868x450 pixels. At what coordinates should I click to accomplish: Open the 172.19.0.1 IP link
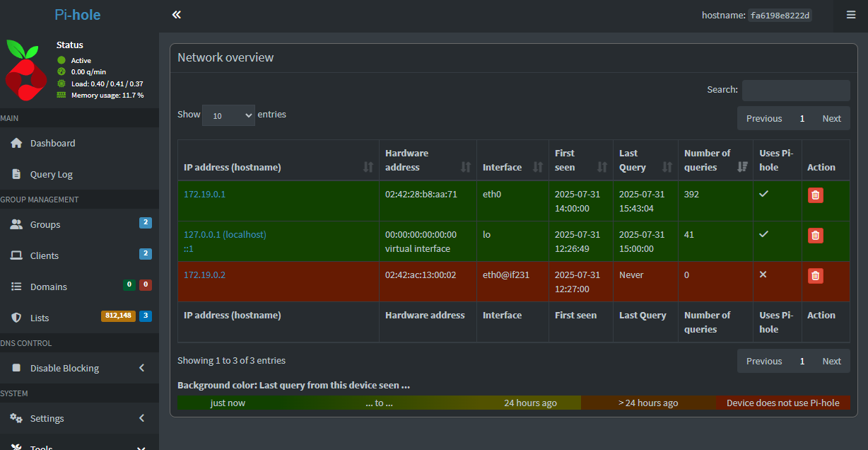tap(204, 194)
